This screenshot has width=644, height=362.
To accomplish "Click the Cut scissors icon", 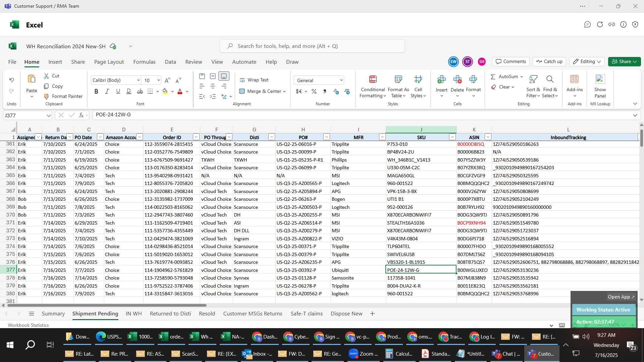I will click(x=46, y=76).
